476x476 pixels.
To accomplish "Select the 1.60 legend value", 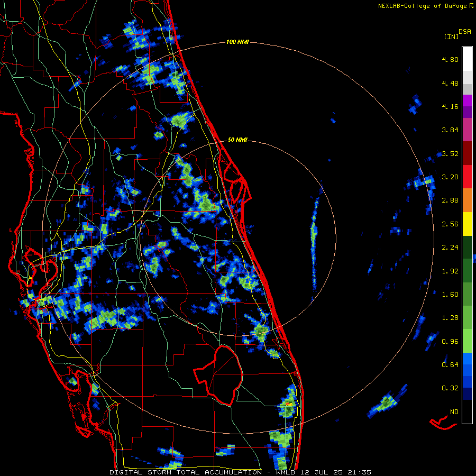I will [x=450, y=295].
